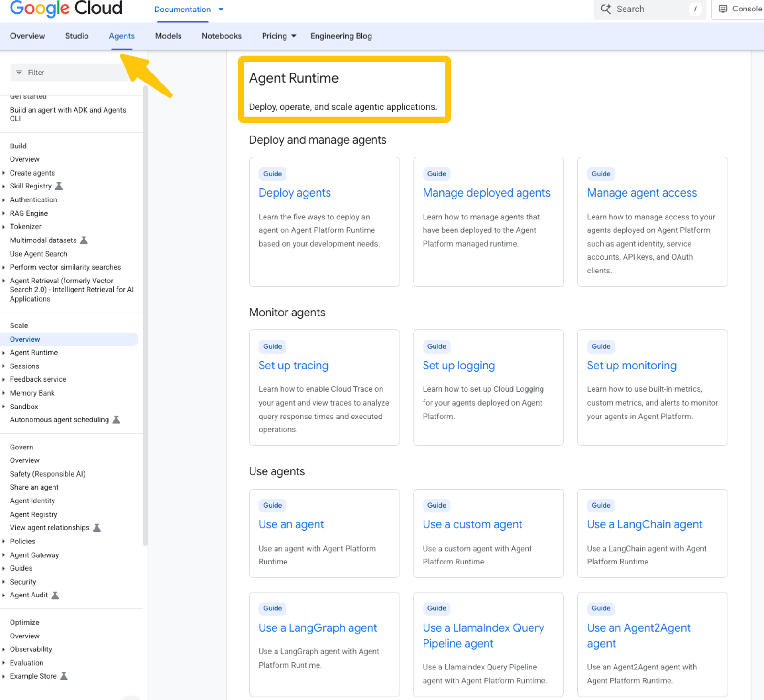Expand RAG Engine in sidebar
Screen dimensions: 764x700
point(4,213)
